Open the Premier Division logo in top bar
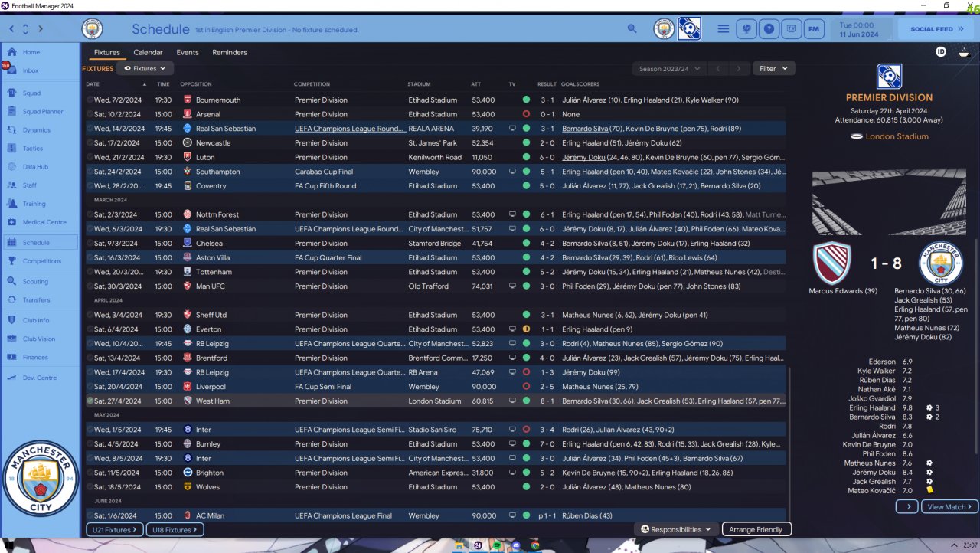 click(x=689, y=29)
